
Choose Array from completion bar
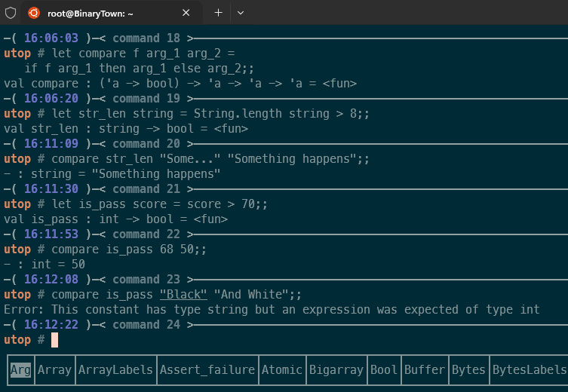click(54, 370)
